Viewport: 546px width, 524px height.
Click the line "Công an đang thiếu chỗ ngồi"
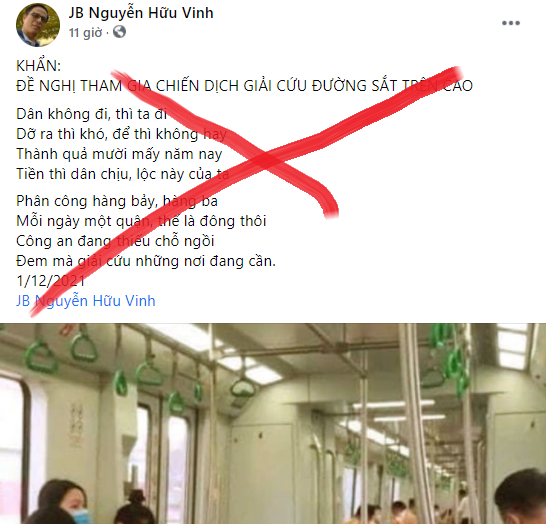(115, 241)
